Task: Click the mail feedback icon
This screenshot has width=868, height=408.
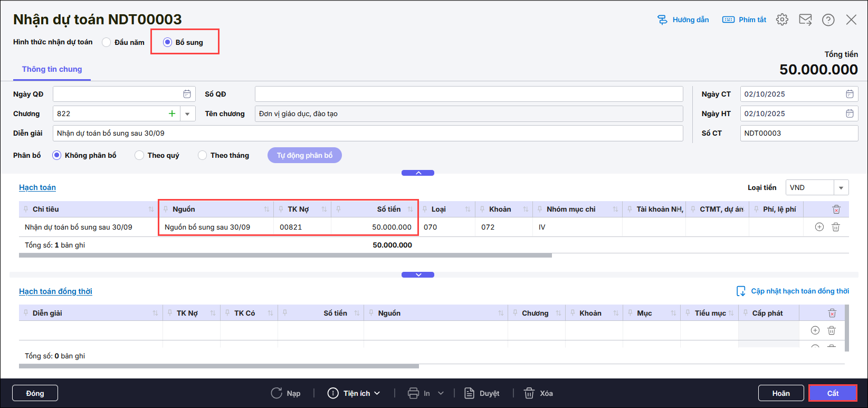Action: click(x=805, y=20)
